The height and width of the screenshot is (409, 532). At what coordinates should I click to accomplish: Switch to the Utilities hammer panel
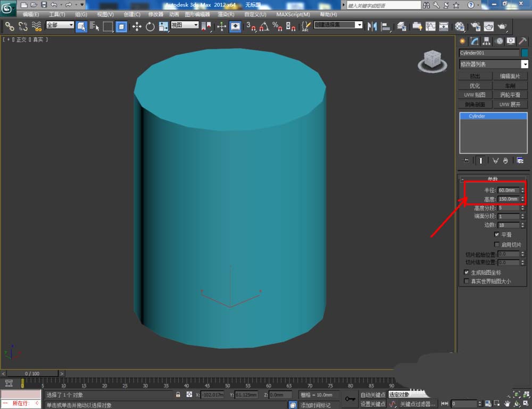point(522,41)
